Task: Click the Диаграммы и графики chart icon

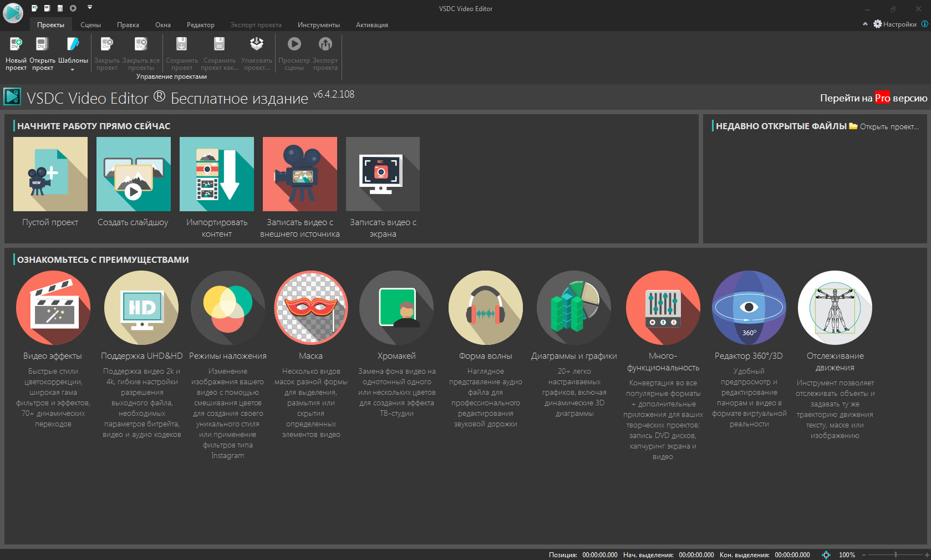Action: [574, 308]
